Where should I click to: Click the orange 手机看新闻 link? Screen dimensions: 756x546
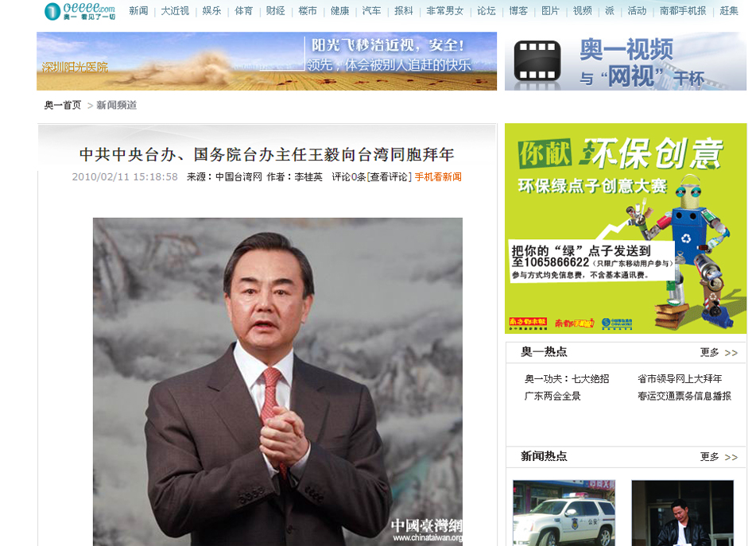coord(437,176)
